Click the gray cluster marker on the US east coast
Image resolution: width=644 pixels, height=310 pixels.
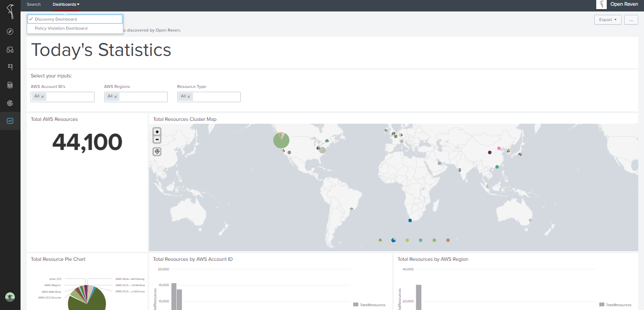(322, 150)
